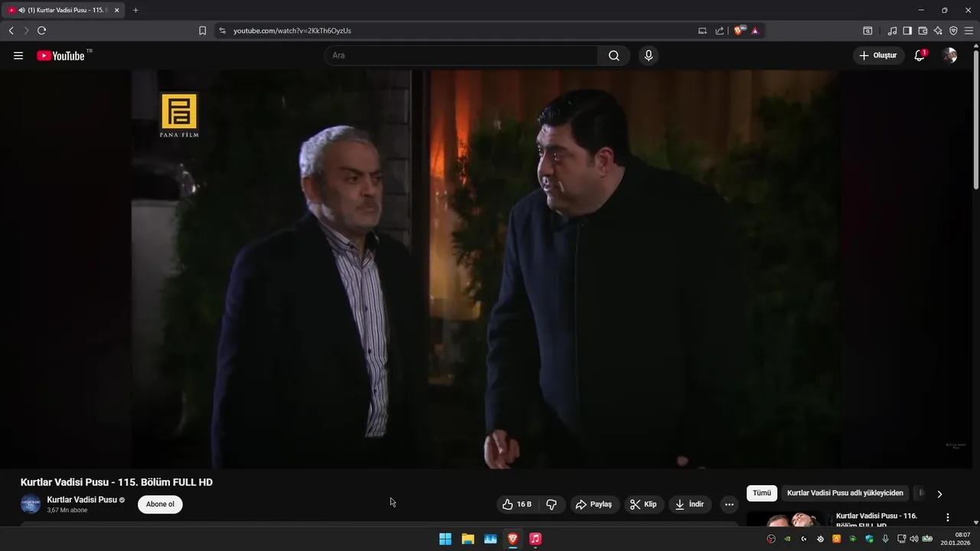The height and width of the screenshot is (551, 980).
Task: Open the volume speaker tray icon
Action: 913,539
